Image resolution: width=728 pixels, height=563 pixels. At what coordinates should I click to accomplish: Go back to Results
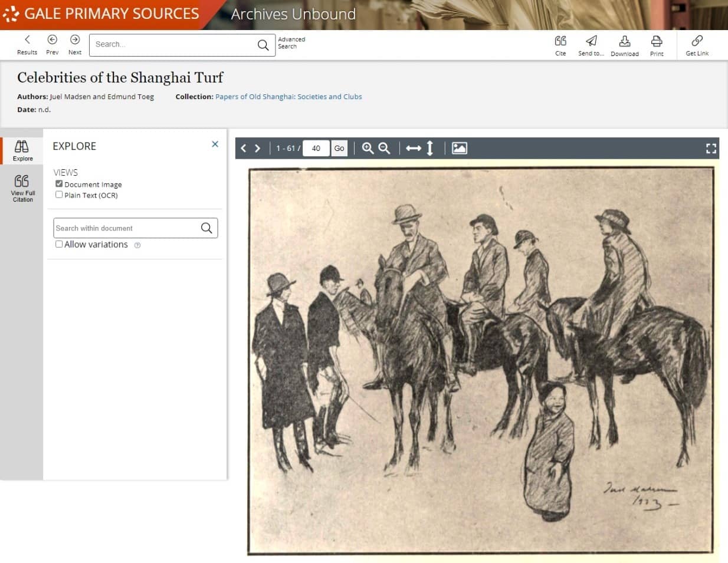[27, 44]
